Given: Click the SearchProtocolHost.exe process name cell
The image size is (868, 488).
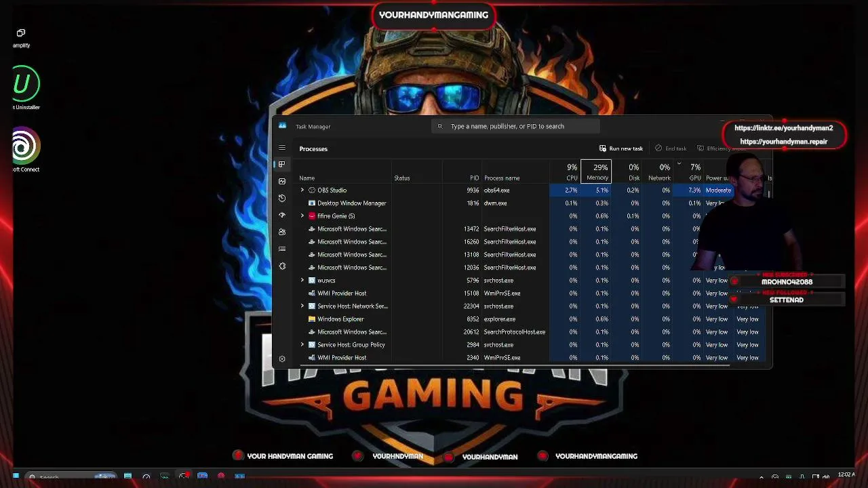Looking at the screenshot, I should [x=515, y=331].
